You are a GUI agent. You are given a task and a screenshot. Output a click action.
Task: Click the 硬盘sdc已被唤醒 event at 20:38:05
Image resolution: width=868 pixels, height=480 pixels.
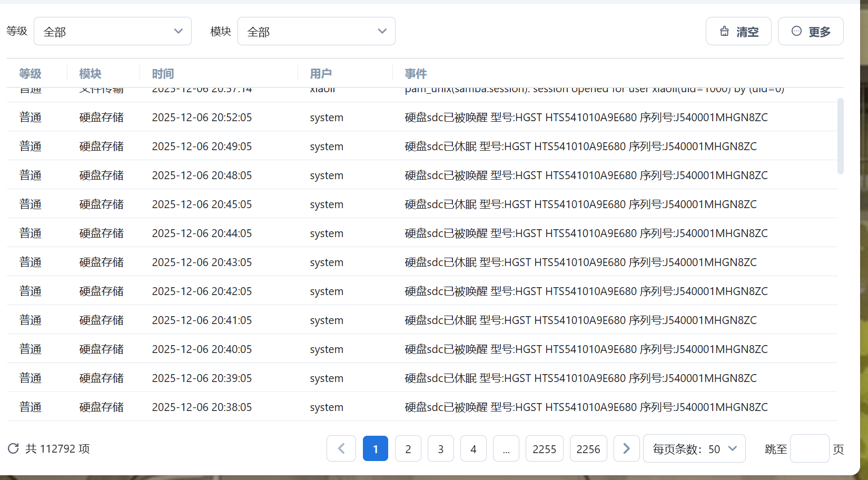[586, 407]
